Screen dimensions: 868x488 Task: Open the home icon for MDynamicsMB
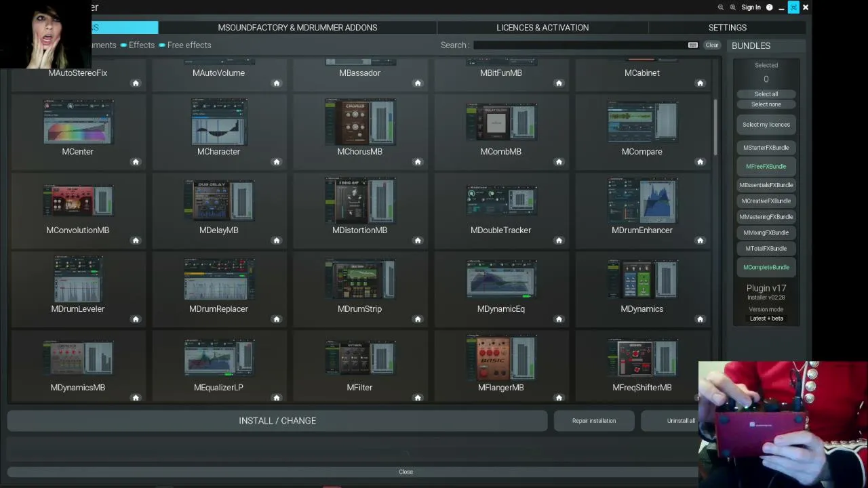click(x=136, y=398)
